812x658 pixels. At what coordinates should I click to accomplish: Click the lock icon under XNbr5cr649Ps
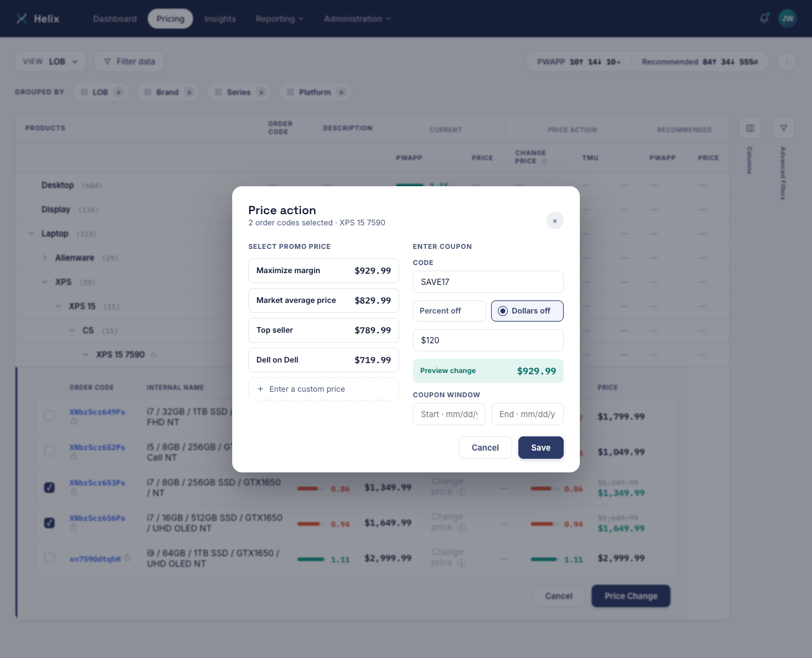point(74,421)
